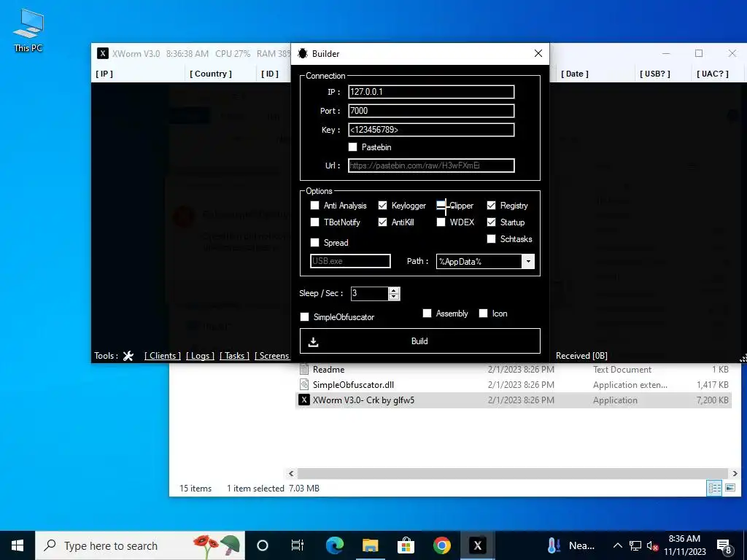
Task: Toggle the Startup checkbox
Action: 491,222
